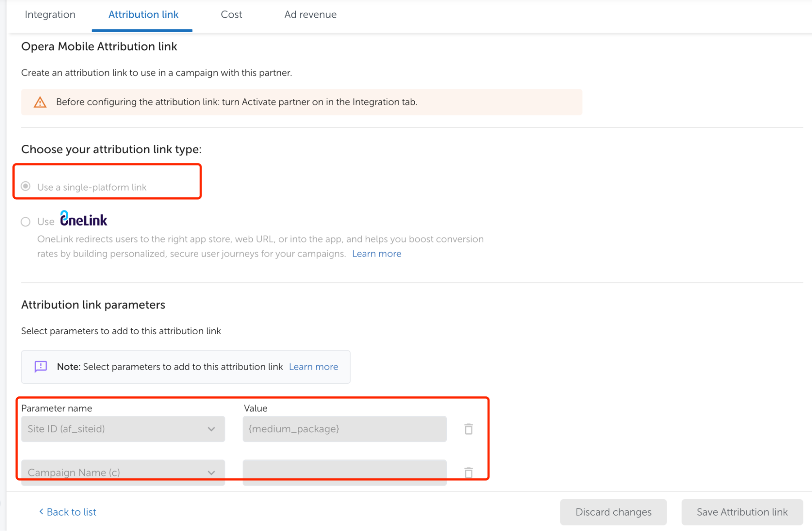Viewport: 812px width, 531px height.
Task: Open the Cost tab
Action: [231, 15]
